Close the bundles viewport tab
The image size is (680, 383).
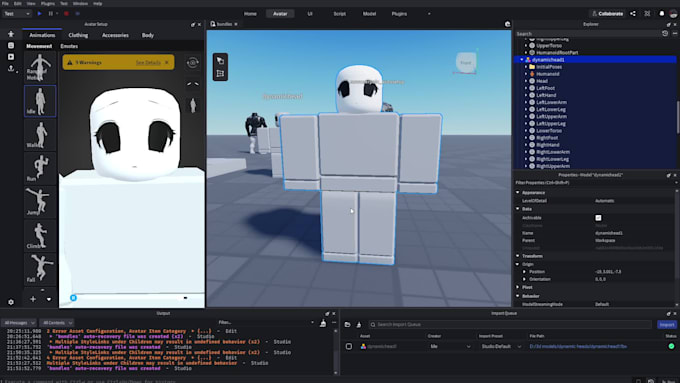tap(236, 24)
